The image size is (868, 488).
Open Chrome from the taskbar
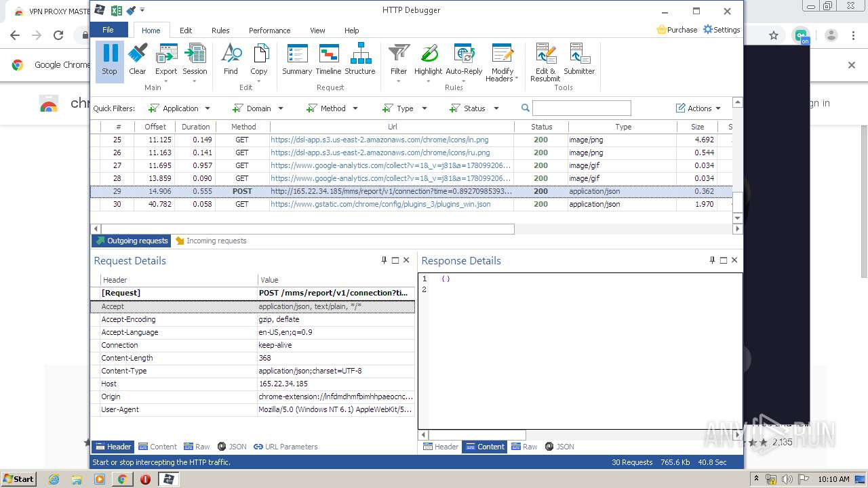pos(122,479)
